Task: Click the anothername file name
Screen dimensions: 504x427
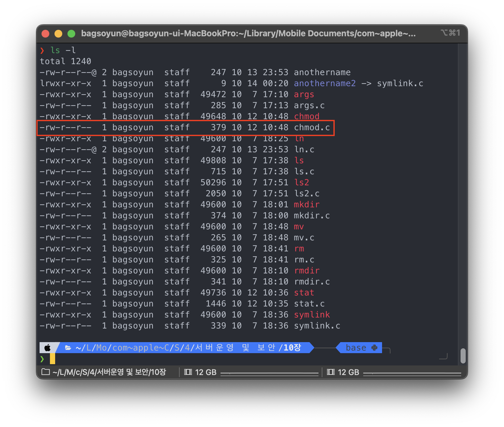Action: click(x=322, y=72)
